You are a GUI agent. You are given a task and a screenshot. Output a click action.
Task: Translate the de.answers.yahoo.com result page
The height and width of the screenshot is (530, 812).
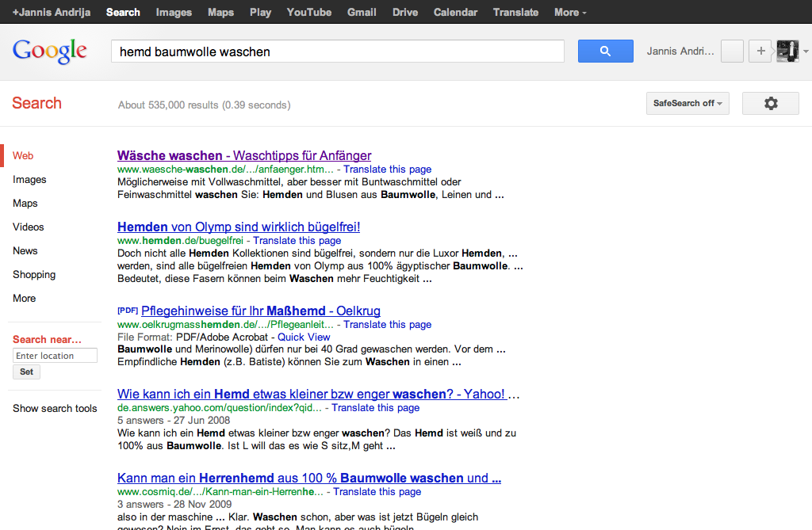375,408
